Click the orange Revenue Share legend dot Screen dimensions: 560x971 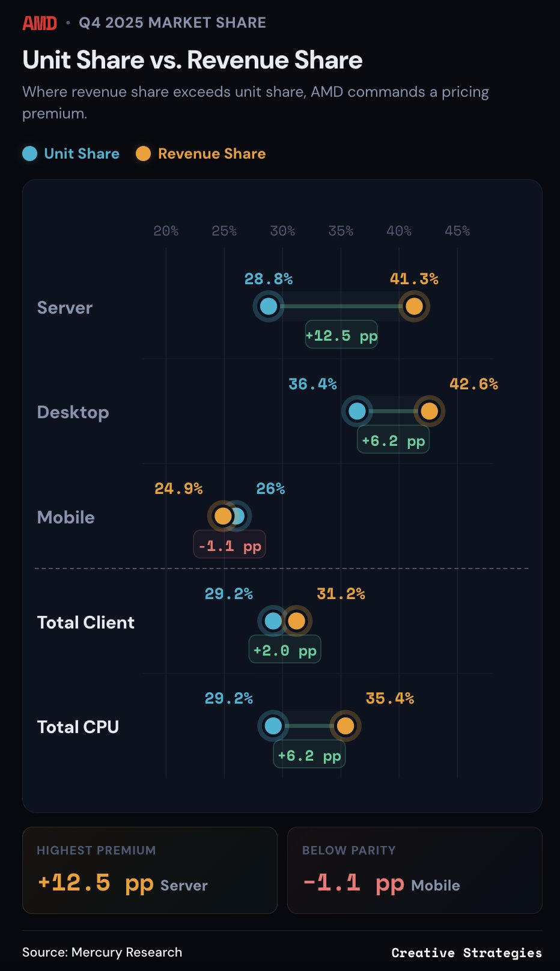[143, 154]
